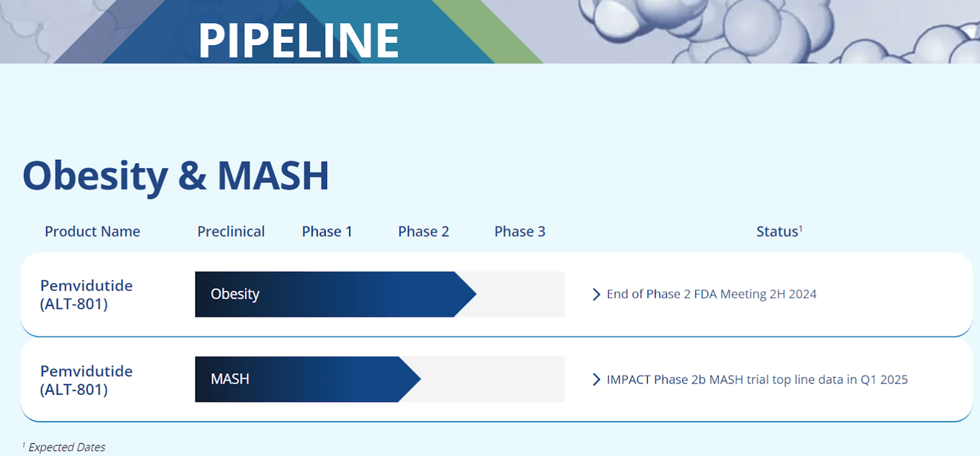Click the Expected Dates footnote

(66, 448)
